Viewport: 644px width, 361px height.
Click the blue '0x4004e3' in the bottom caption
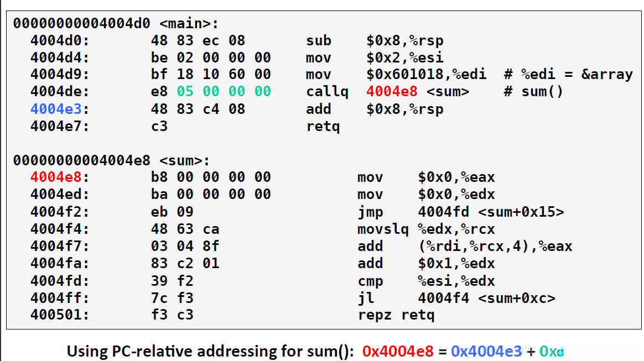coord(486,352)
